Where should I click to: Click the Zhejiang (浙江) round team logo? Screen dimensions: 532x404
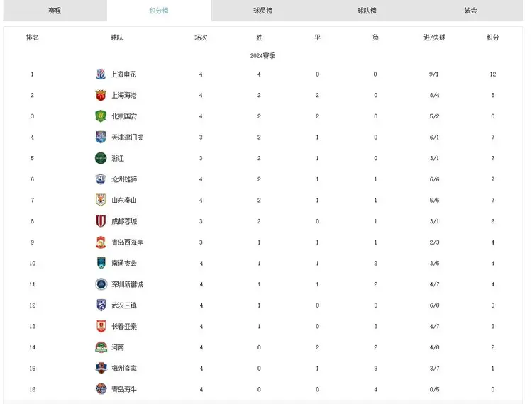[101, 158]
